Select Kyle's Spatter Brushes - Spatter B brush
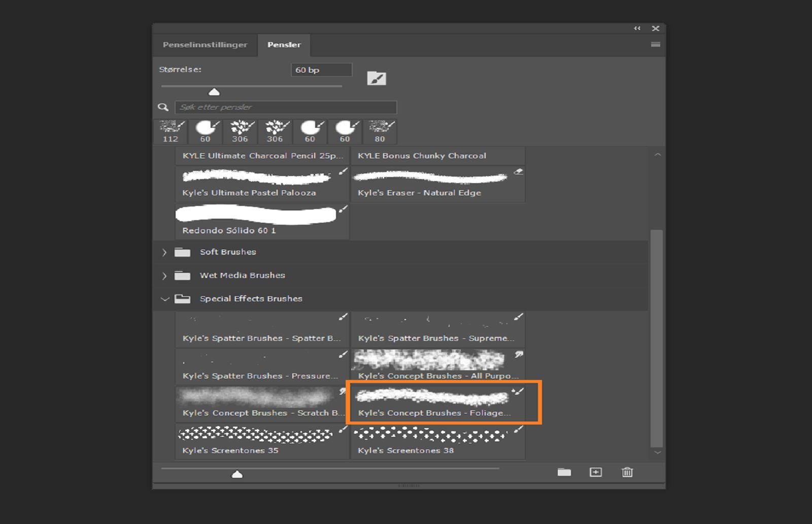812x524 pixels. coord(262,329)
